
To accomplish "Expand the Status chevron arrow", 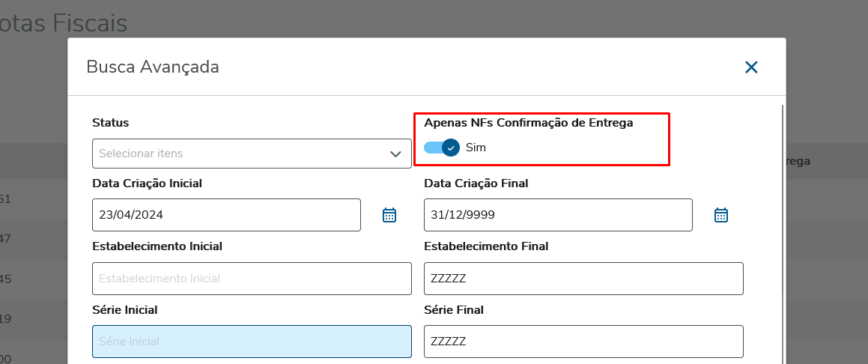I will (395, 154).
